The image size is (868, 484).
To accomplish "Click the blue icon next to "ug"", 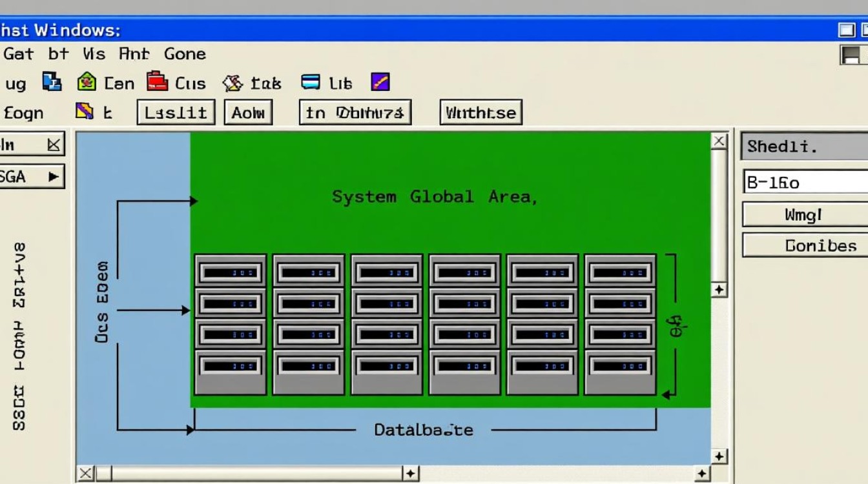I will click(52, 82).
